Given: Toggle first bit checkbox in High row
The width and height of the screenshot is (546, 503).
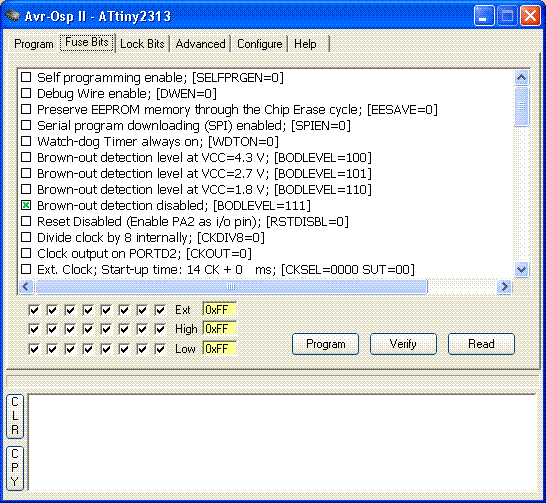Looking at the screenshot, I should point(34,329).
